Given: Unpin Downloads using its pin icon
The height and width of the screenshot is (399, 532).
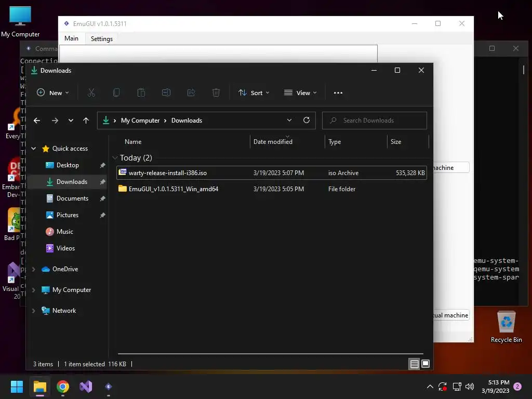Looking at the screenshot, I should pos(102,182).
